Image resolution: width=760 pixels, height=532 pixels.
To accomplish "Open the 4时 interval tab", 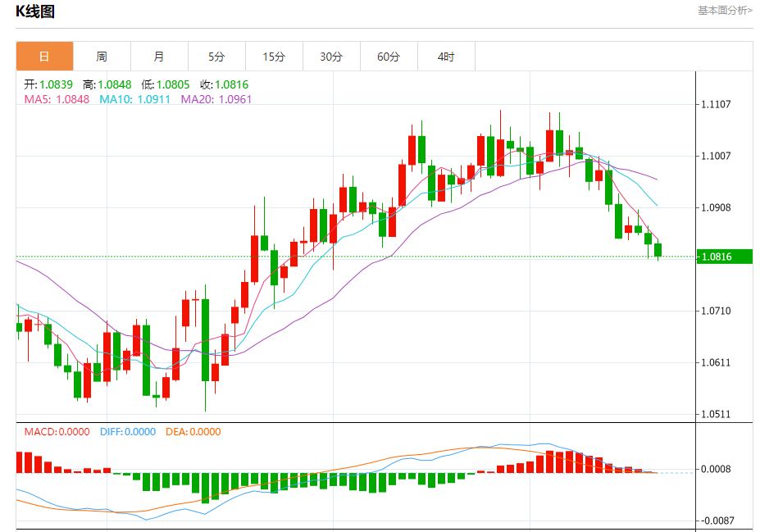I will point(446,57).
